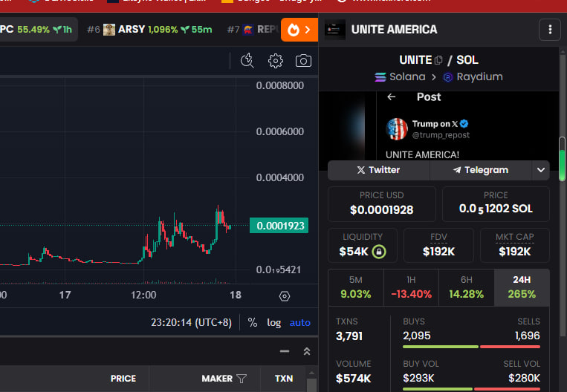Click the Raydium DEX logo
This screenshot has height=392, width=567.
point(448,77)
